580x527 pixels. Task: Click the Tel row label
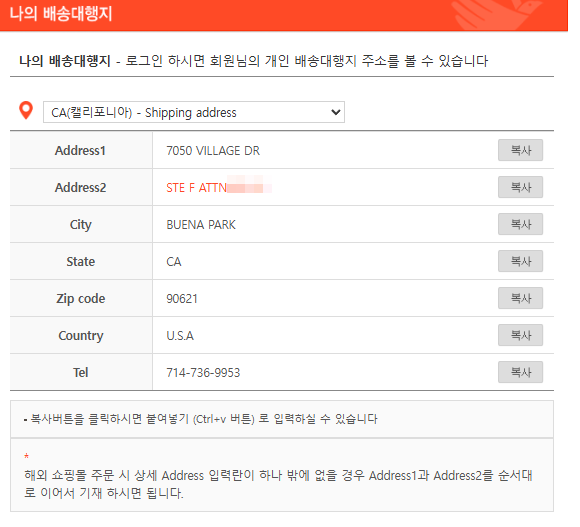(x=80, y=372)
